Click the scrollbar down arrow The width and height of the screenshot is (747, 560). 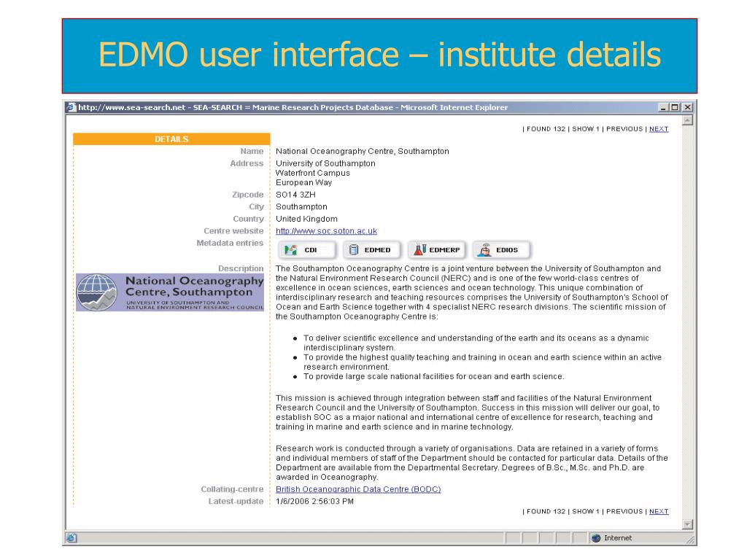click(x=687, y=524)
